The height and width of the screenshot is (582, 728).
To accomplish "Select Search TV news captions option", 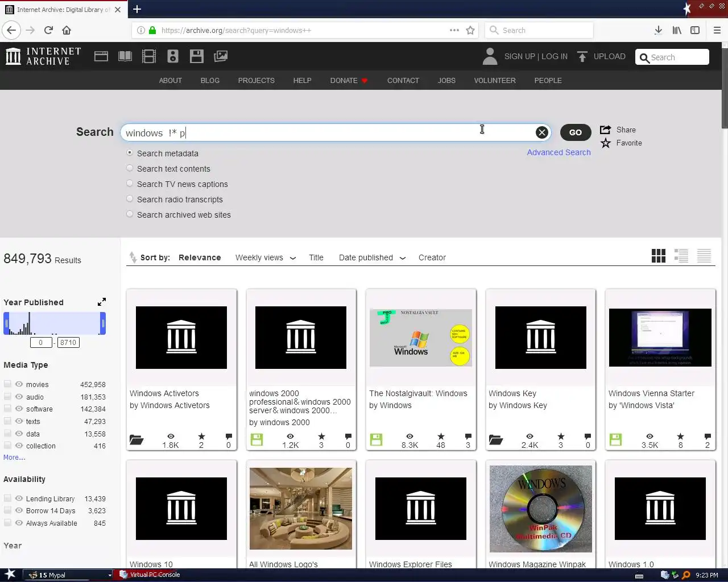I will coord(130,184).
